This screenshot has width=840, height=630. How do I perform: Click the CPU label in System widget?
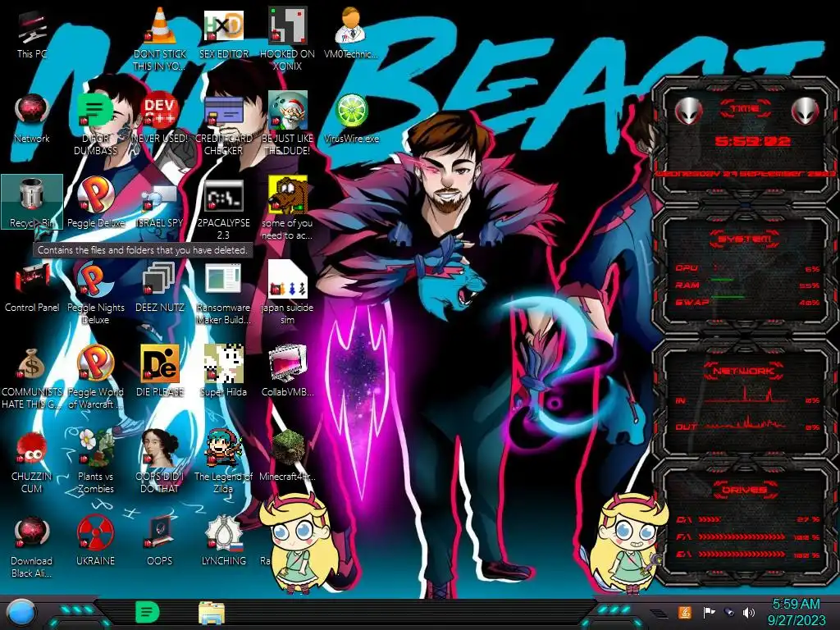687,268
